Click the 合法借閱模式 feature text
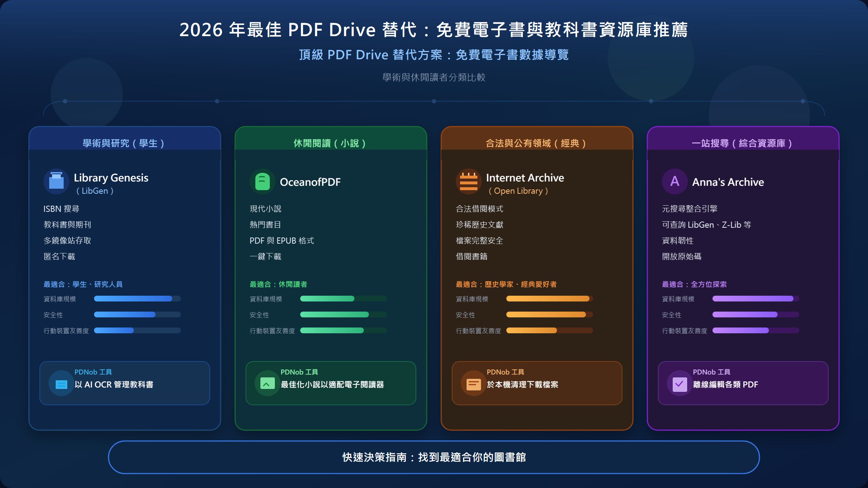The image size is (868, 488). pos(480,209)
